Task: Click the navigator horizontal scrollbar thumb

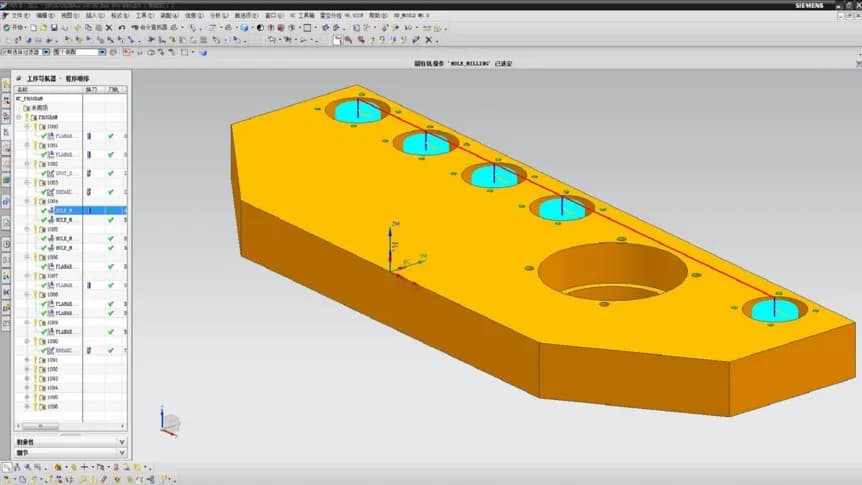Action: pos(40,426)
